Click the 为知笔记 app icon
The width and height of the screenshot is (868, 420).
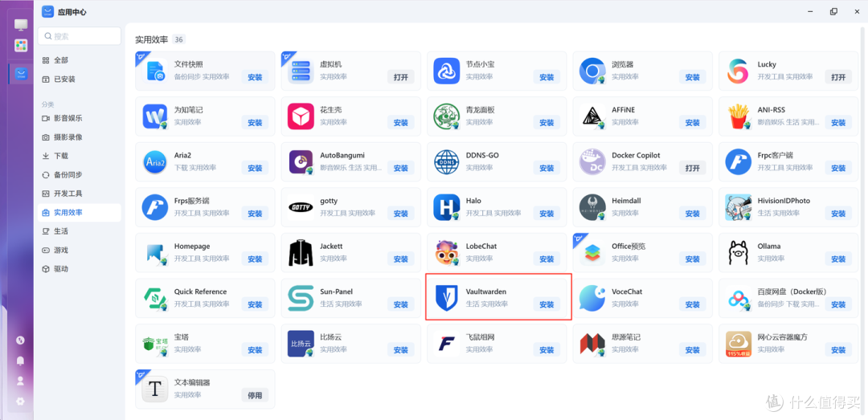[156, 116]
